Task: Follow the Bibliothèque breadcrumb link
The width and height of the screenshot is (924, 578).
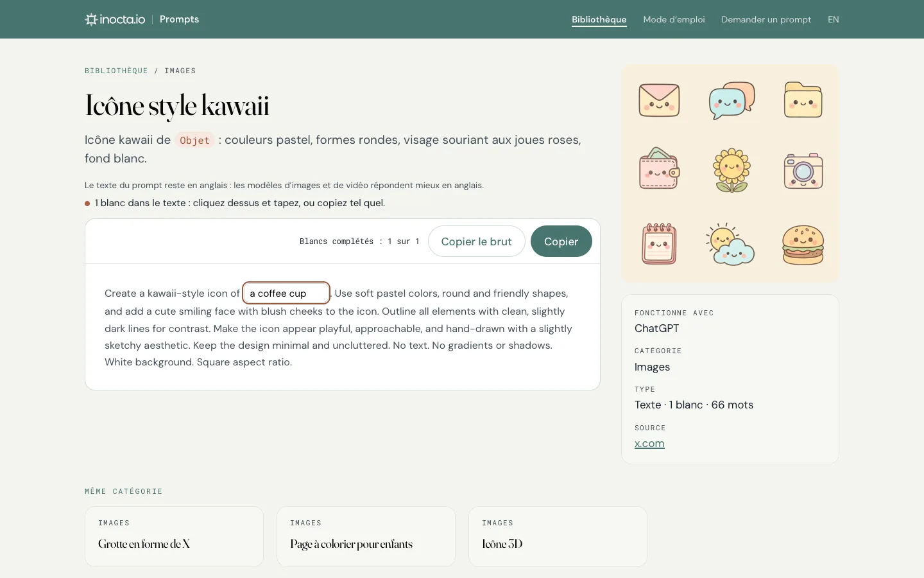Action: pos(116,71)
